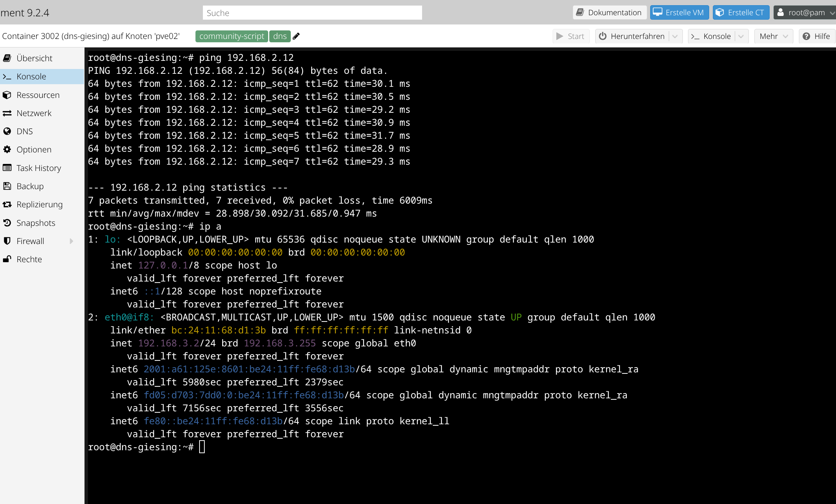Open the Snapshots section
This screenshot has width=836, height=504.
[42, 223]
